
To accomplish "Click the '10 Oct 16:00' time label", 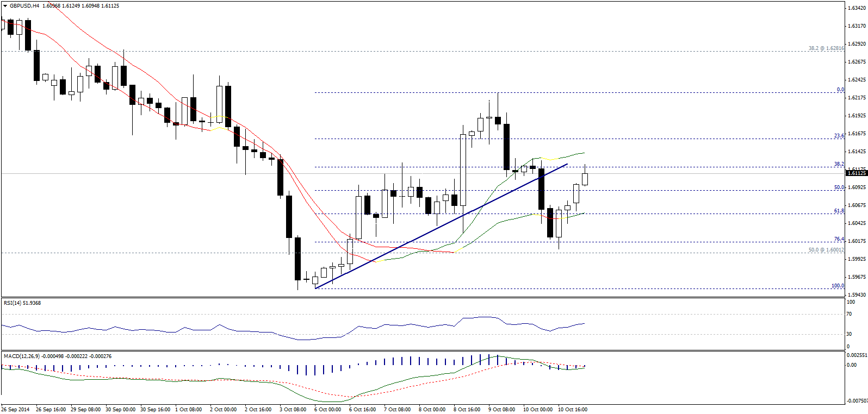I will 573,409.
